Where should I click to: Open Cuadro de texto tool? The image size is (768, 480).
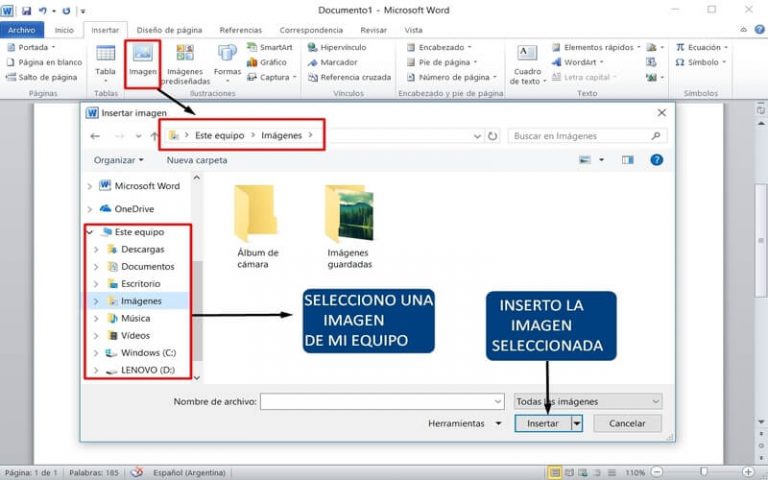point(528,65)
